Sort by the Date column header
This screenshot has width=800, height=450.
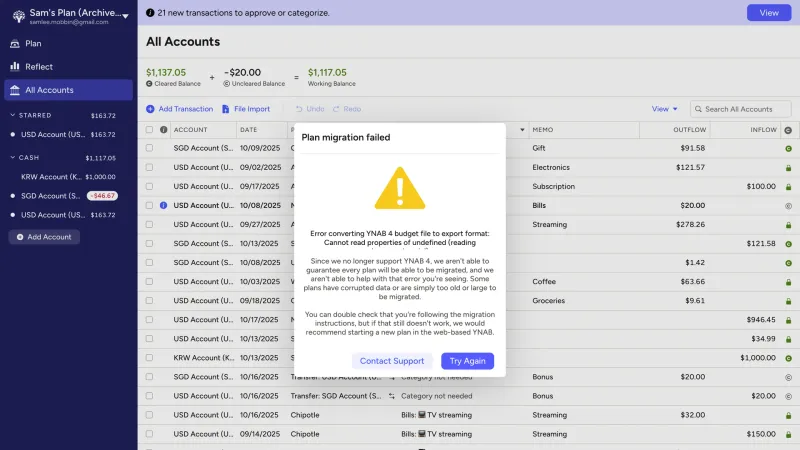click(x=248, y=130)
